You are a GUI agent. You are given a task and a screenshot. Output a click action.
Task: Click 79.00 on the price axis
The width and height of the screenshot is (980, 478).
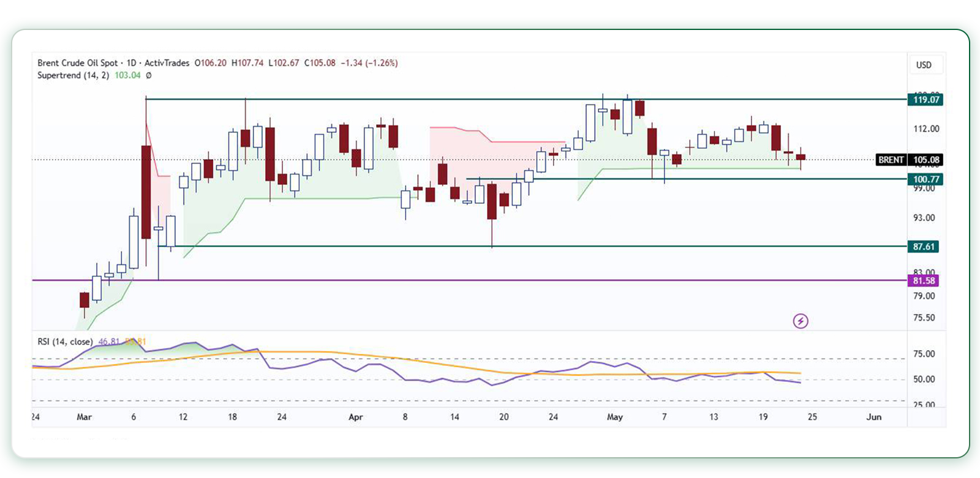click(924, 296)
